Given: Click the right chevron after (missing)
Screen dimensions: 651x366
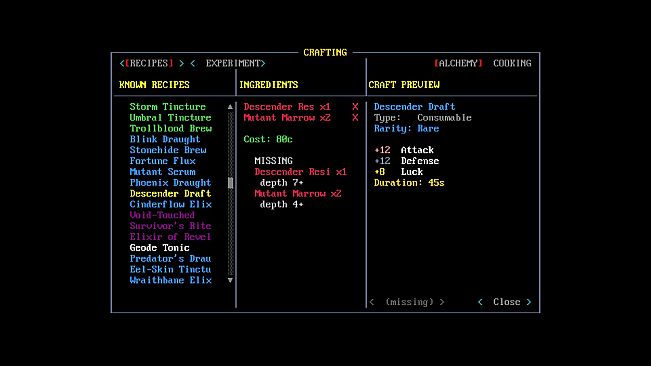Looking at the screenshot, I should [442, 302].
